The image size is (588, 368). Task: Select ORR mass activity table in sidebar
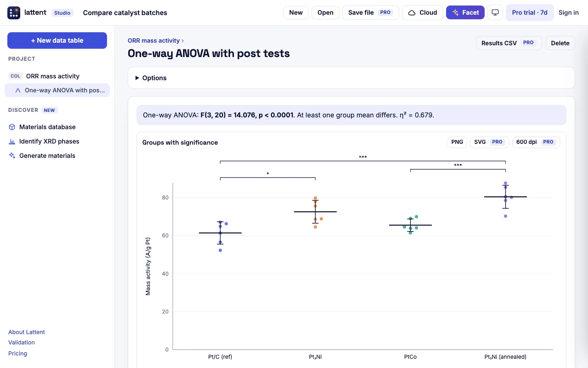point(57,76)
